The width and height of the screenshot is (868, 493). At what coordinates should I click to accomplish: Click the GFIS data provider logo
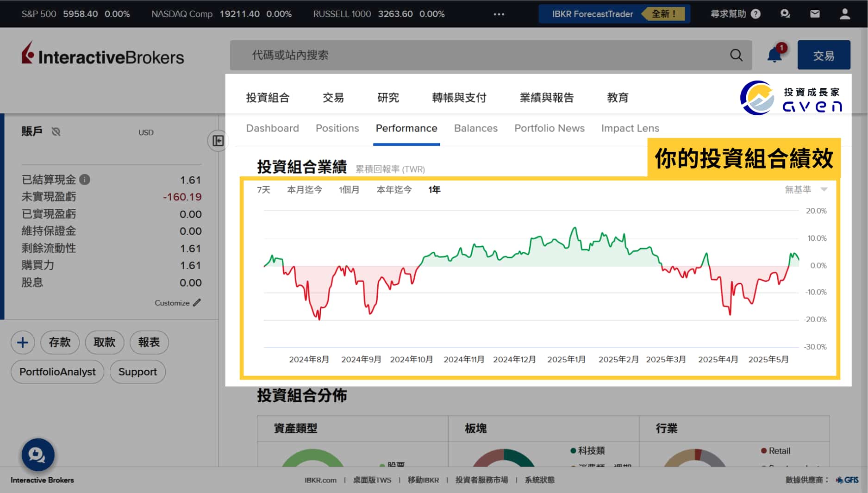coord(847,480)
